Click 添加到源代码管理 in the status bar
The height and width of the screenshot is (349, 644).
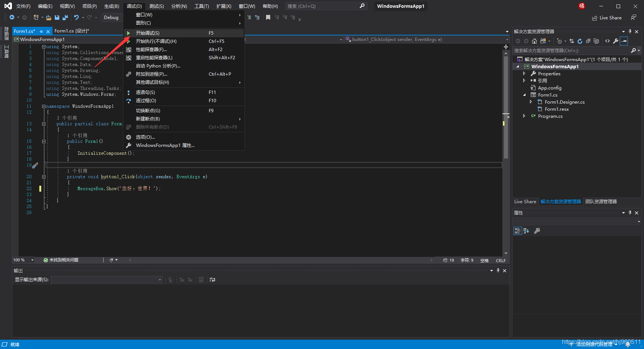click(x=594, y=345)
